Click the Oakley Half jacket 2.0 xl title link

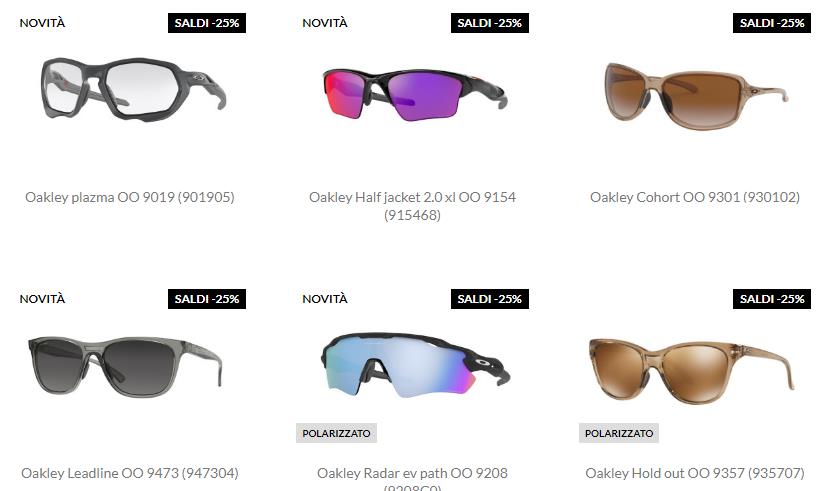(x=412, y=206)
